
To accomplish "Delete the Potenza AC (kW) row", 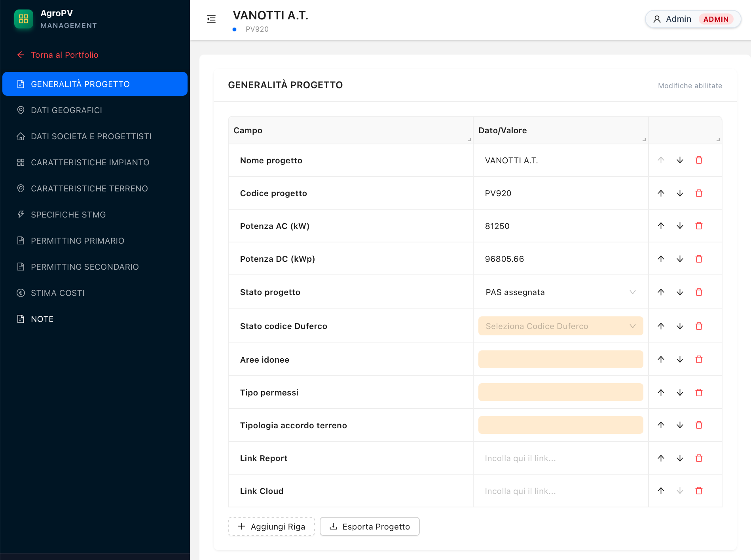I will (x=699, y=226).
